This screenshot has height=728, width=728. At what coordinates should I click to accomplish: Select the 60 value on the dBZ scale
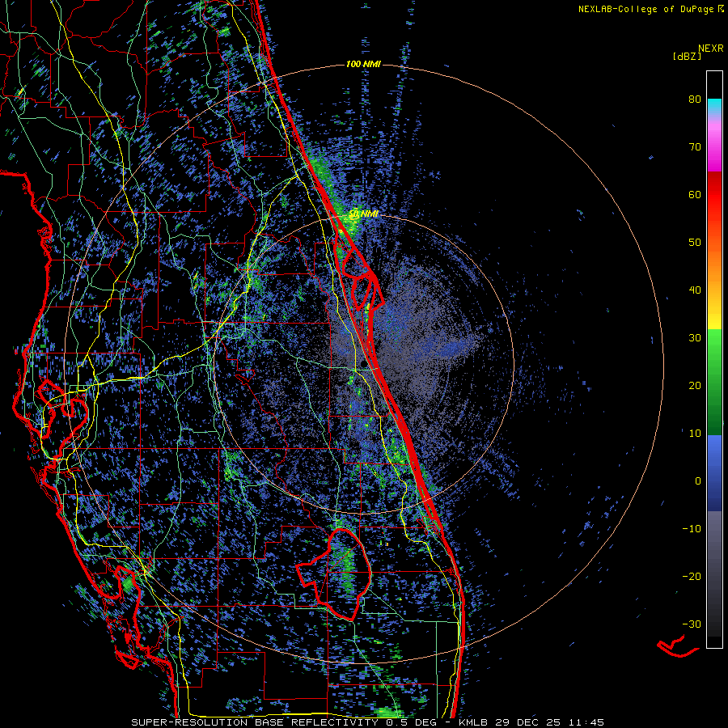click(x=695, y=194)
